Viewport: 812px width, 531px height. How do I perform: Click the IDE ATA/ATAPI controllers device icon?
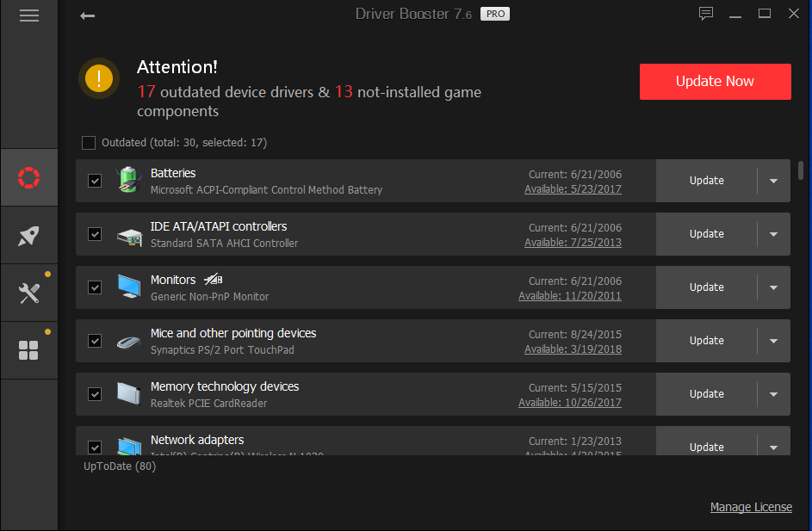tap(129, 237)
